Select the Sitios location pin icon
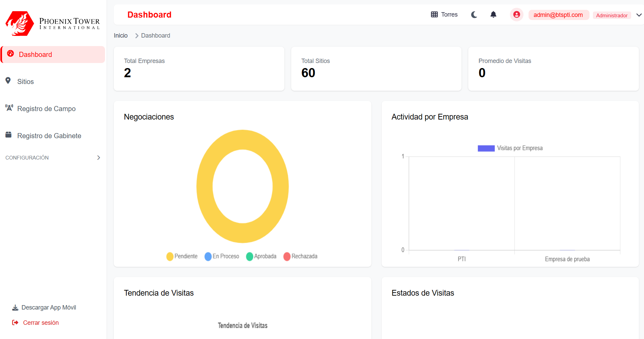Viewport: 644px width, 339px height. pyautogui.click(x=8, y=81)
